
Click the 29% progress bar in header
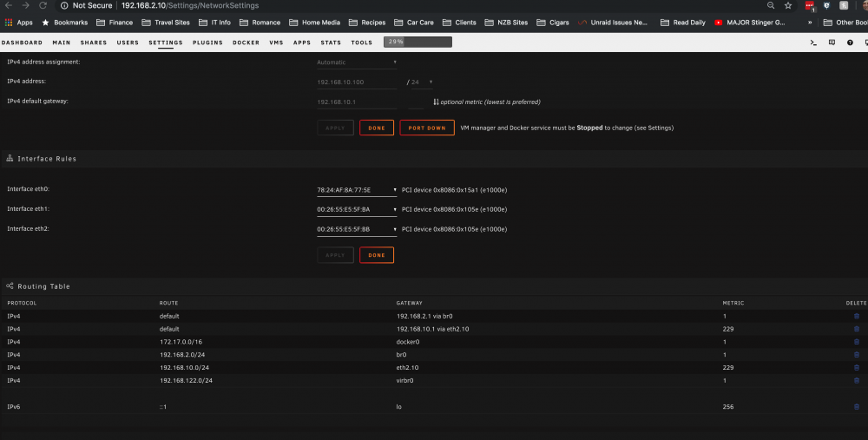[x=418, y=42]
